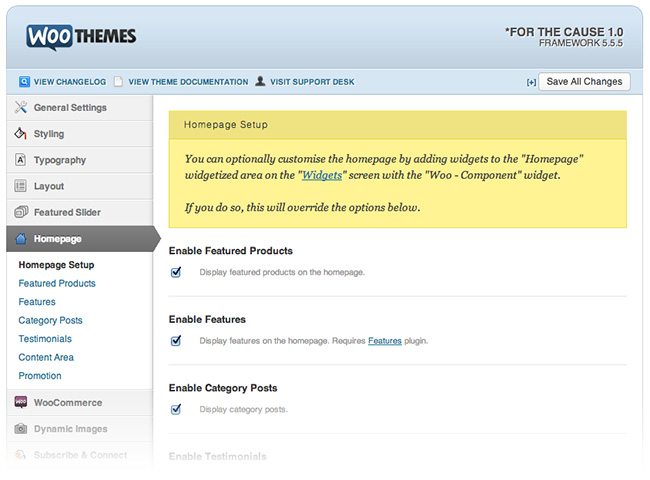650x480 pixels.
Task: Open Subscribe & Connect section
Action: [x=80, y=455]
